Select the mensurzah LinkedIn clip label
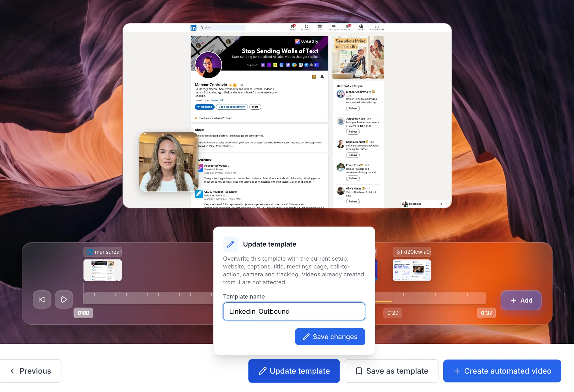 point(103,252)
